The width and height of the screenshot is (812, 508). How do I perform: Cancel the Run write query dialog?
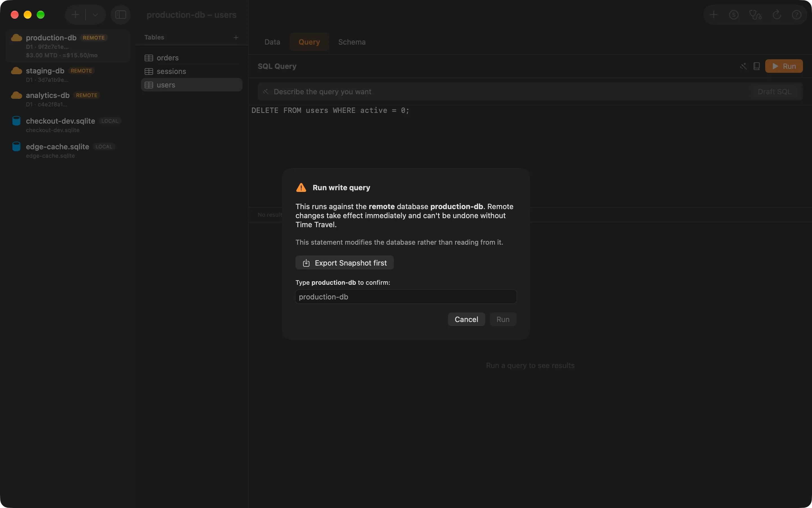466,319
